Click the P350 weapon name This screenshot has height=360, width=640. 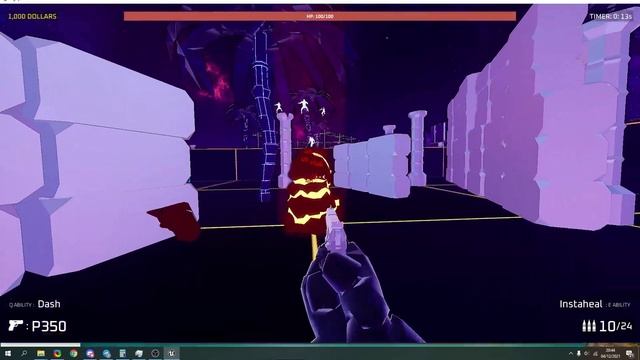49,326
